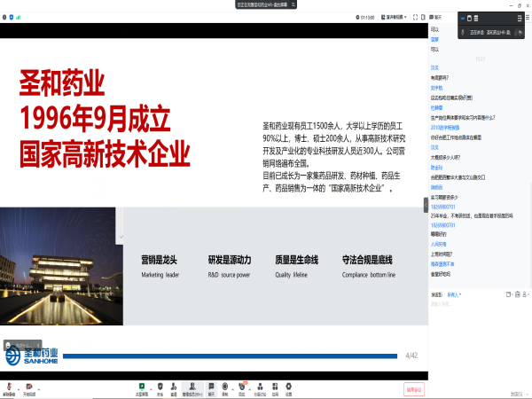Click first 18269800701 sender link
Viewport: 532px width, 399px height.
[442, 207]
